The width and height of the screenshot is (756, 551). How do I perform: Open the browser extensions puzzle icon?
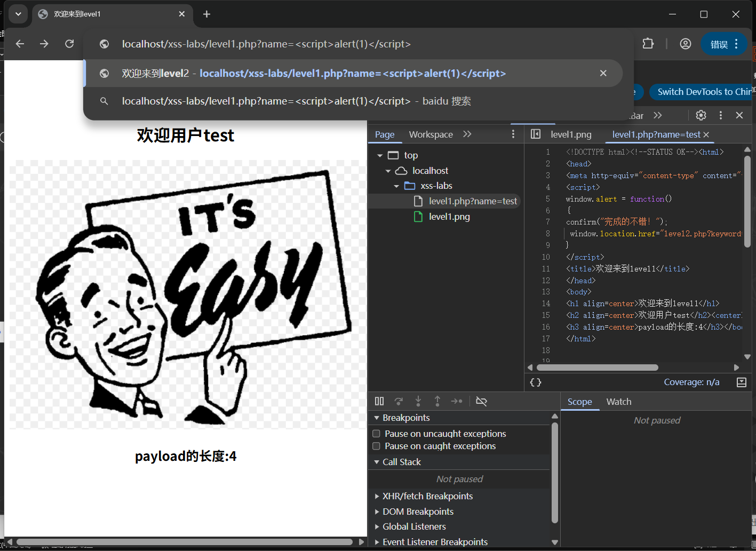pyautogui.click(x=648, y=44)
